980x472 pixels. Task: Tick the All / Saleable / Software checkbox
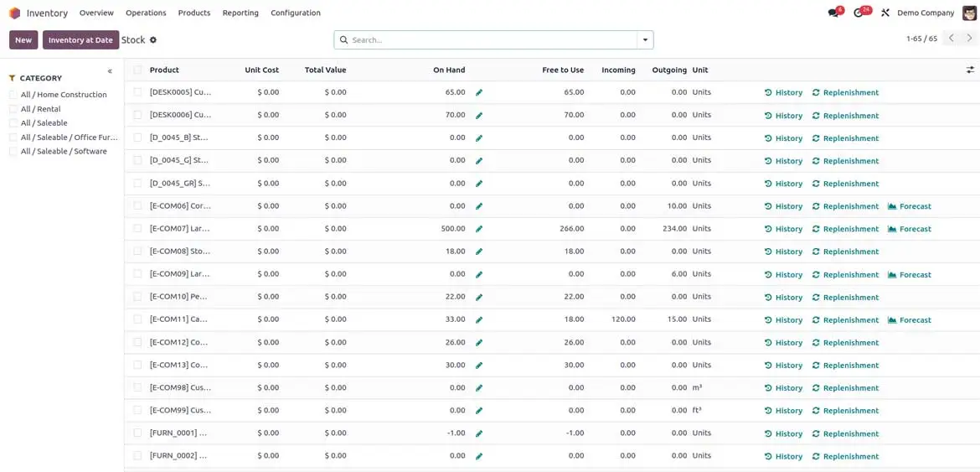coord(13,152)
